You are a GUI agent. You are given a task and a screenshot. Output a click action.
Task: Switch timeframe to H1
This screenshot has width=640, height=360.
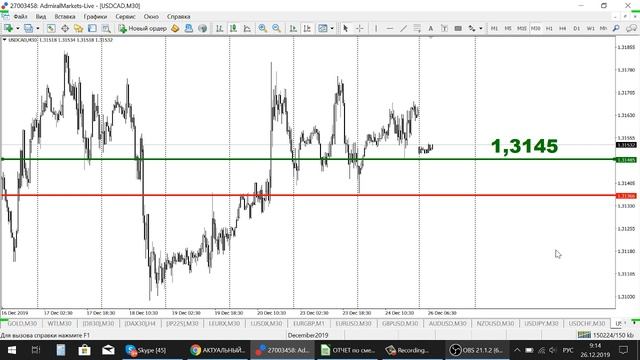549,28
